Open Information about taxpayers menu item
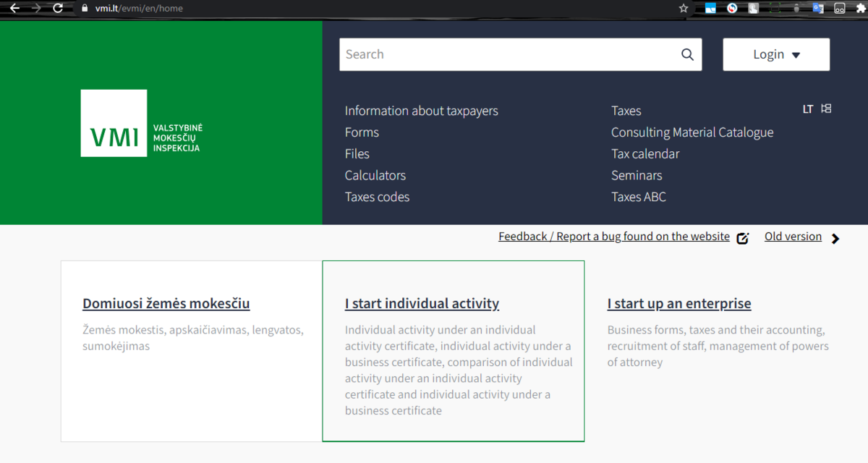The width and height of the screenshot is (868, 463). click(x=422, y=111)
